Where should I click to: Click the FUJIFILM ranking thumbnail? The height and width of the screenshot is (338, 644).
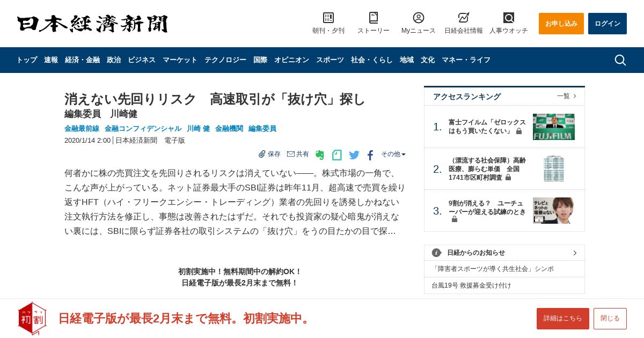click(554, 127)
